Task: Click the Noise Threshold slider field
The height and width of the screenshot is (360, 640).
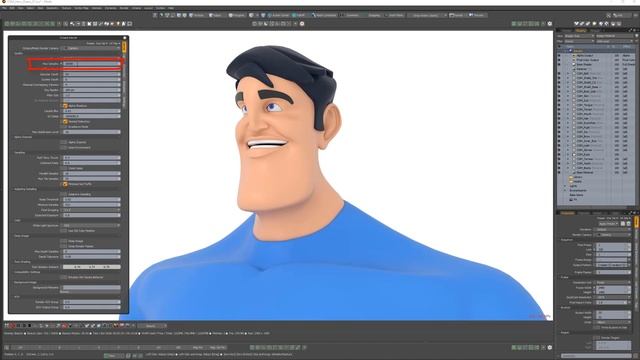Action: tap(91, 200)
